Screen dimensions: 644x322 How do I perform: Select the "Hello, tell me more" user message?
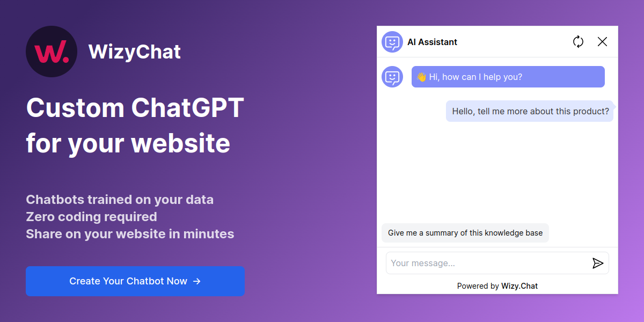coord(530,112)
